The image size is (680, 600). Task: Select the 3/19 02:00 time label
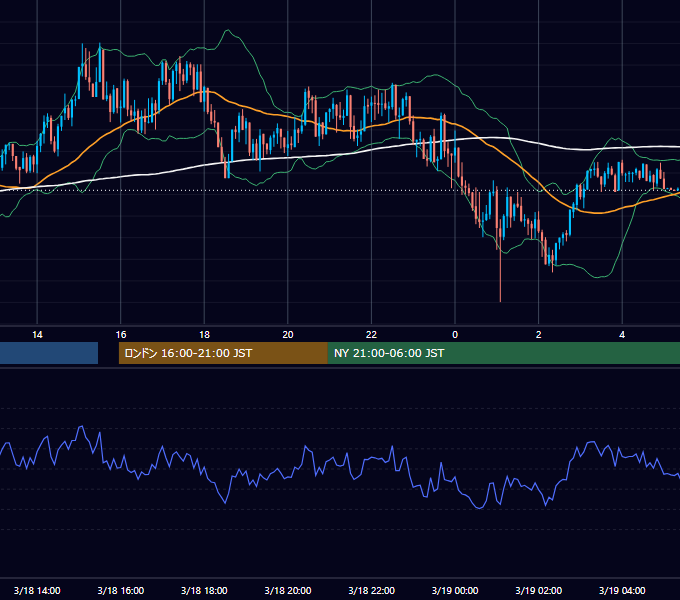coord(539,590)
